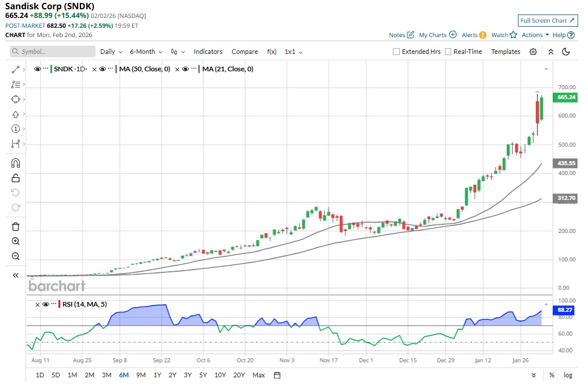
Task: Delete drawings with the trash icon
Action: (x=16, y=227)
